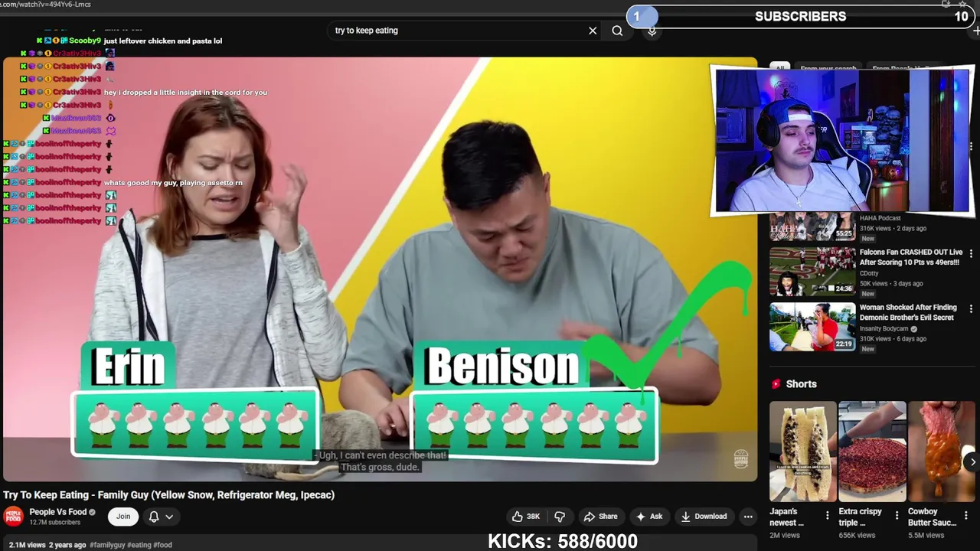Start voice search with microphone
The height and width of the screenshot is (551, 980).
(652, 32)
